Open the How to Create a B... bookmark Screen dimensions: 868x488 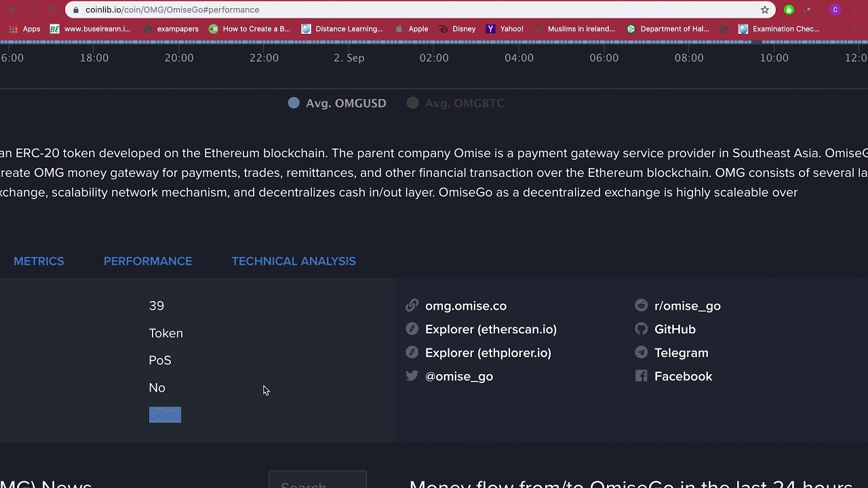250,29
